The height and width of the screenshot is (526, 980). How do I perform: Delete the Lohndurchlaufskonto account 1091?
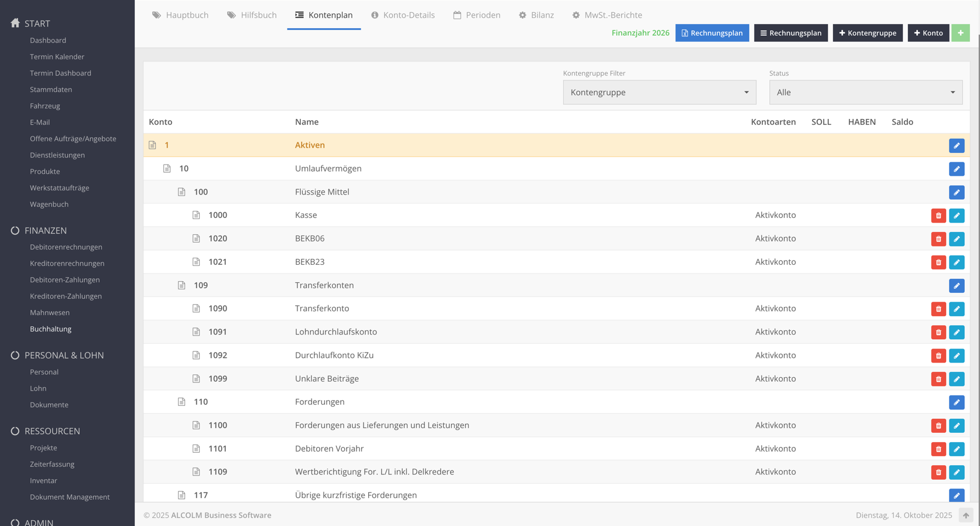[x=938, y=332]
